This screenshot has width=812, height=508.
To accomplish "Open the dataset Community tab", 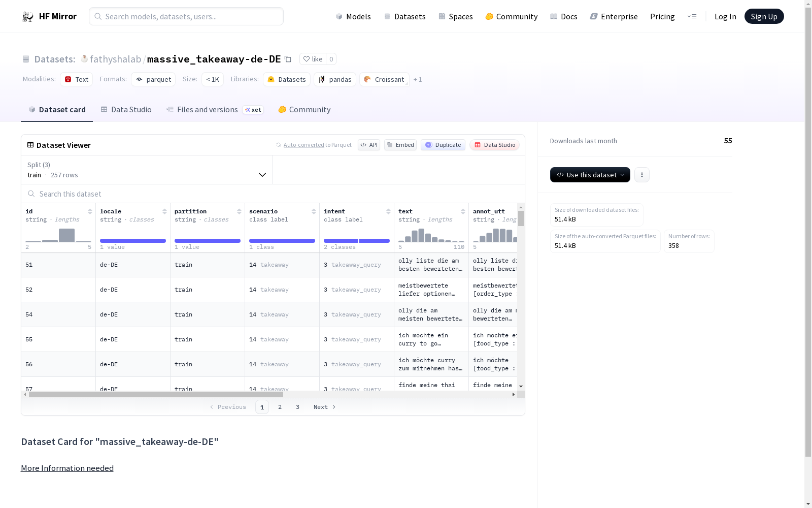I will tap(304, 110).
